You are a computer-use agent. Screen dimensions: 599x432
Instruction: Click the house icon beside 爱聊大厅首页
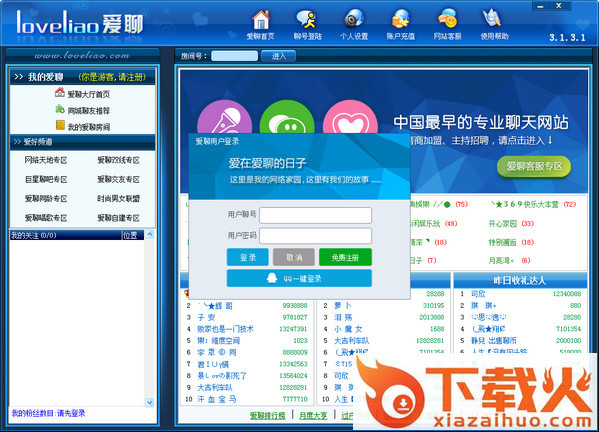click(60, 92)
